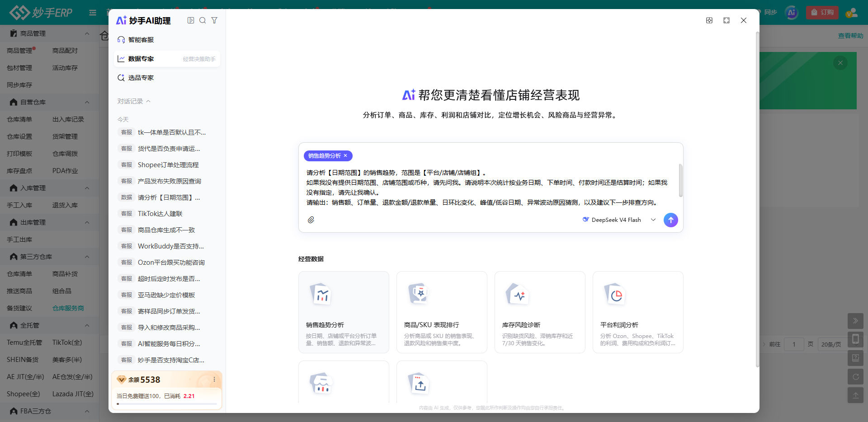Open conversation 亚马逊缺少定价模板
This screenshot has width=868, height=422.
[x=167, y=295]
